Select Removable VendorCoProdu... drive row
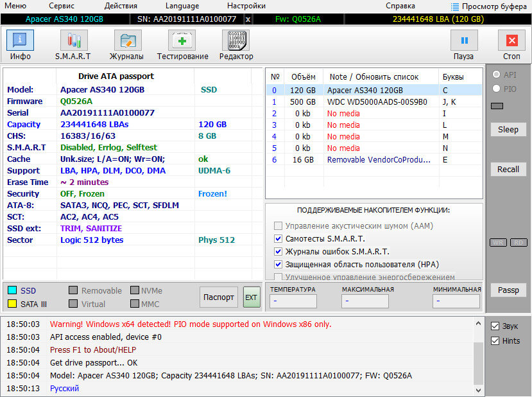 [374, 159]
